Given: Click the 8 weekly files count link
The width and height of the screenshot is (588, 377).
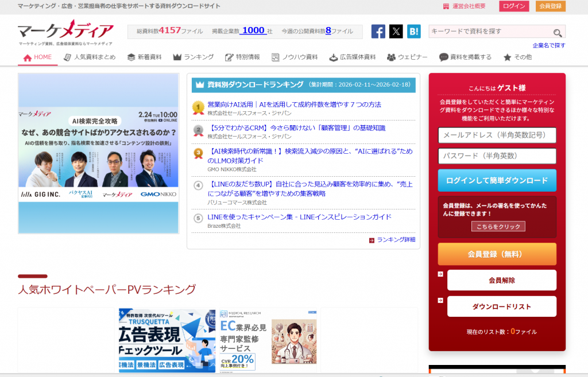Looking at the screenshot, I should coord(328,31).
